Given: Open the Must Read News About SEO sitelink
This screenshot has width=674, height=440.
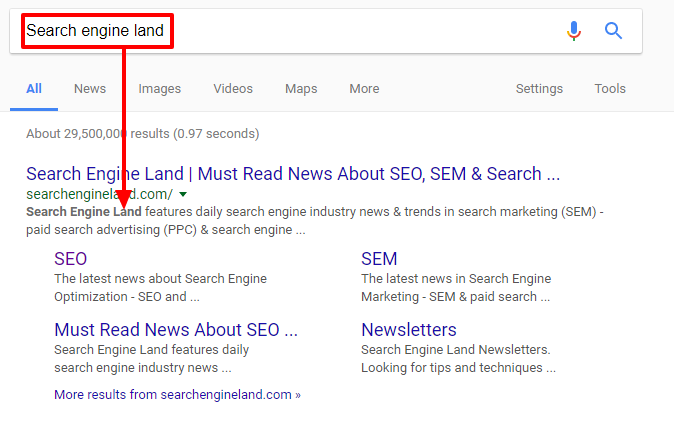Looking at the screenshot, I should 176,330.
